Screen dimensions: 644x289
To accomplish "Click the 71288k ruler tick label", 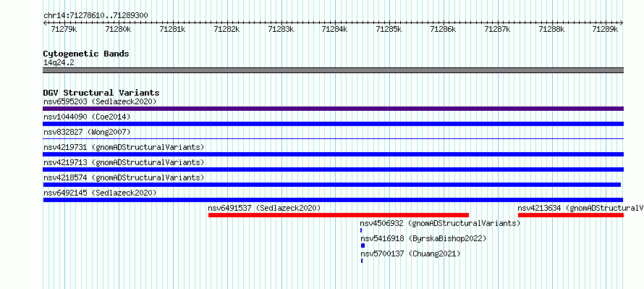I will point(551,29).
